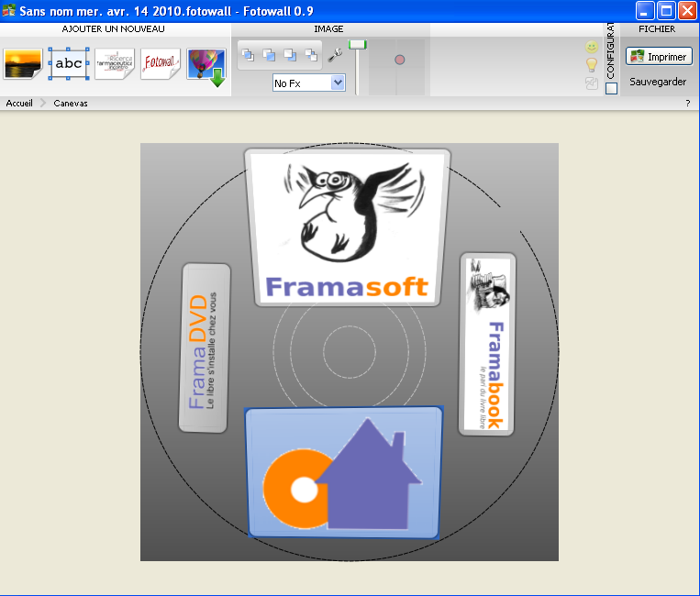
Task: Click Sauvegarder to save the canvas
Action: pyautogui.click(x=658, y=82)
